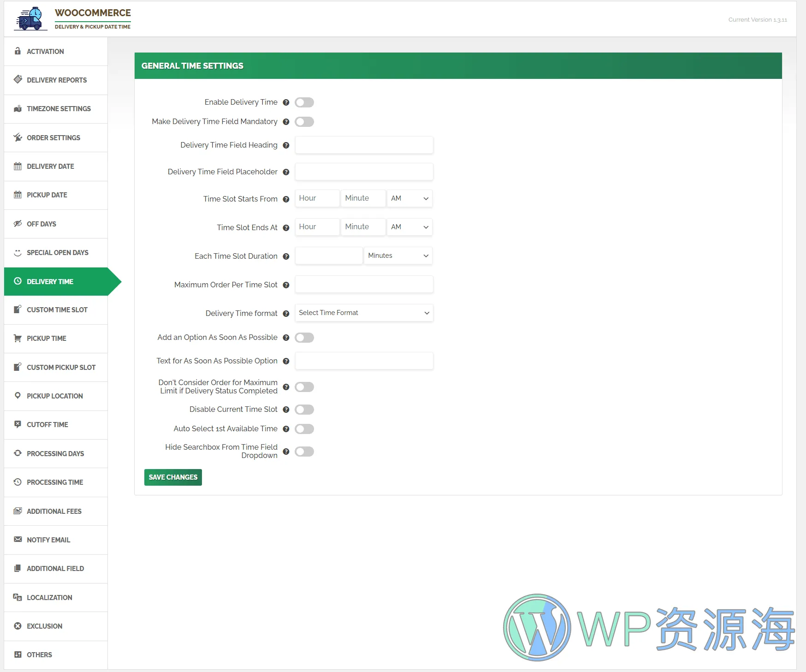Click the help icon for Maximum Order Per Time Slot
The width and height of the screenshot is (806, 672).
pos(286,285)
